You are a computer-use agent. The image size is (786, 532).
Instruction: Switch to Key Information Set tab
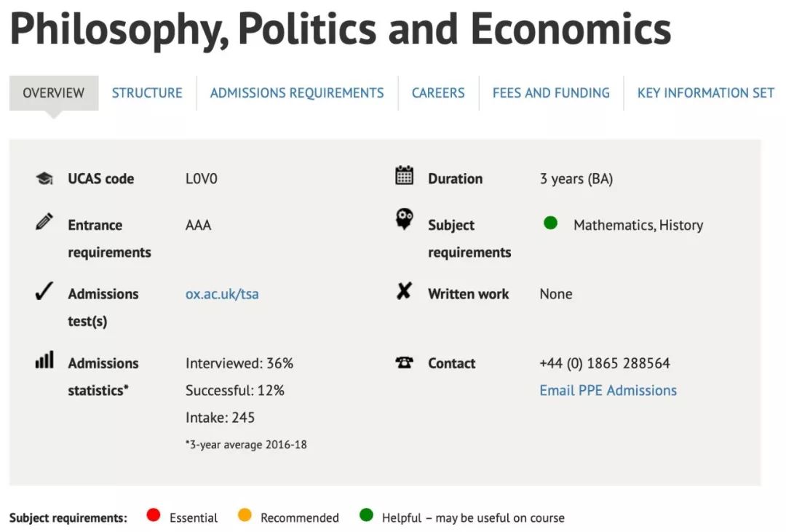pos(705,92)
